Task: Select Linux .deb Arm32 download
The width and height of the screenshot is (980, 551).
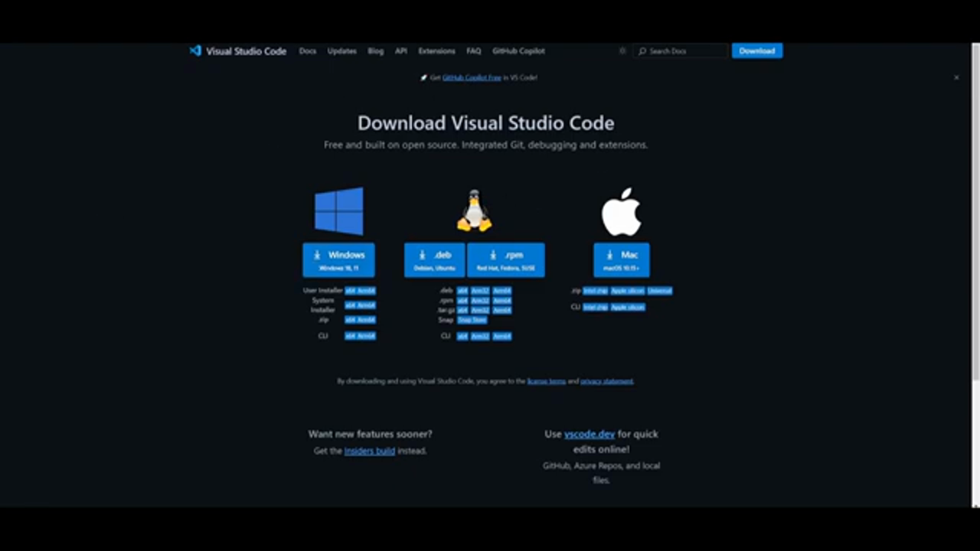Action: click(x=480, y=291)
